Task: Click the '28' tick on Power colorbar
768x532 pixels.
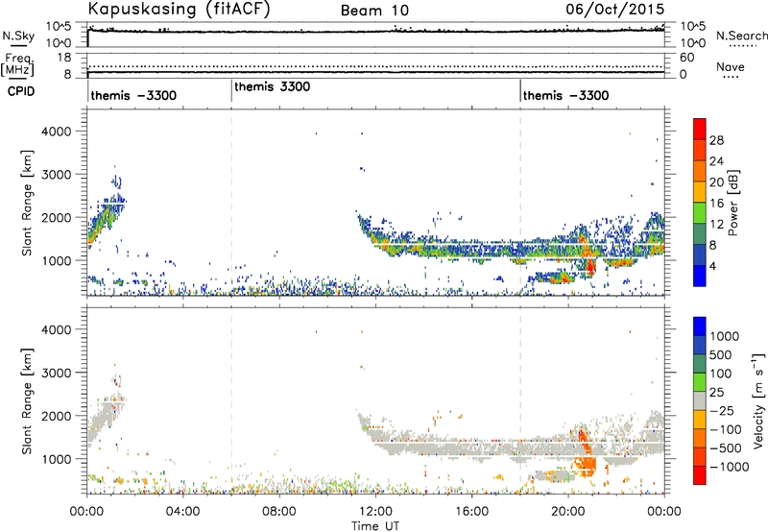Action: tap(716, 140)
